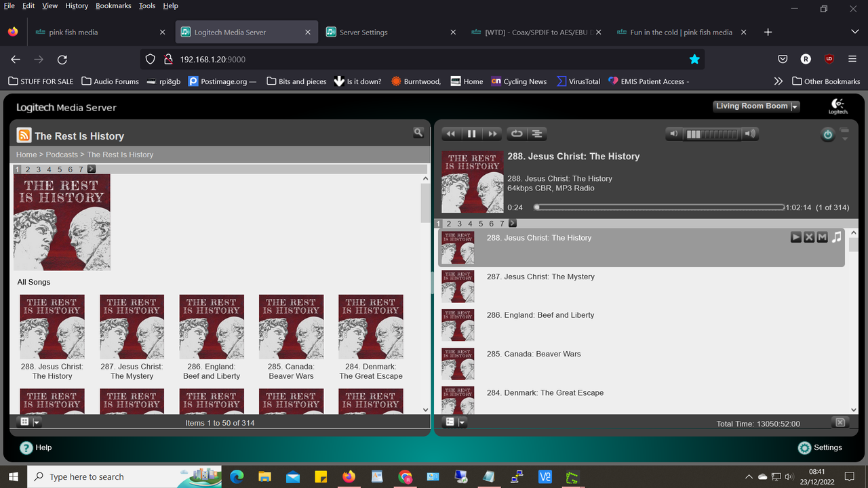Open the Cycling News bookmark

[x=519, y=81]
